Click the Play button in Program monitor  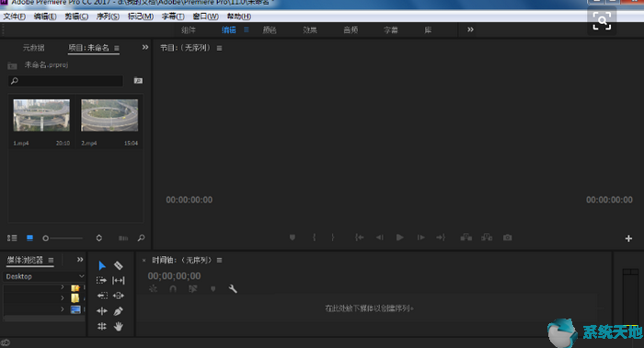click(x=399, y=238)
